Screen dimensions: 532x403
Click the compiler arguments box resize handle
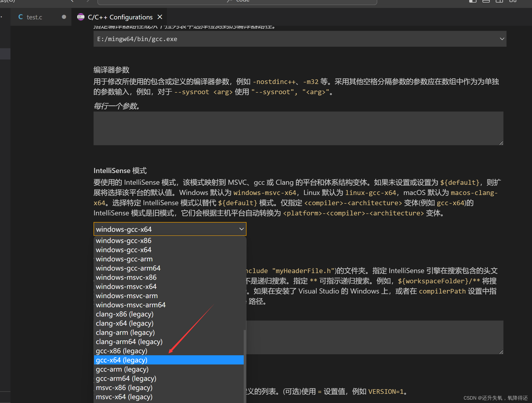(x=501, y=143)
